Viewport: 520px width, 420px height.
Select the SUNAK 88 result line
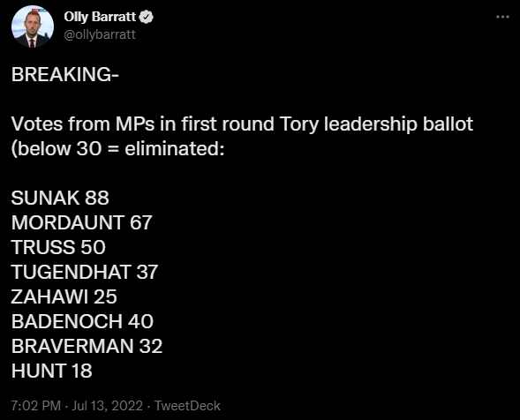pos(60,198)
